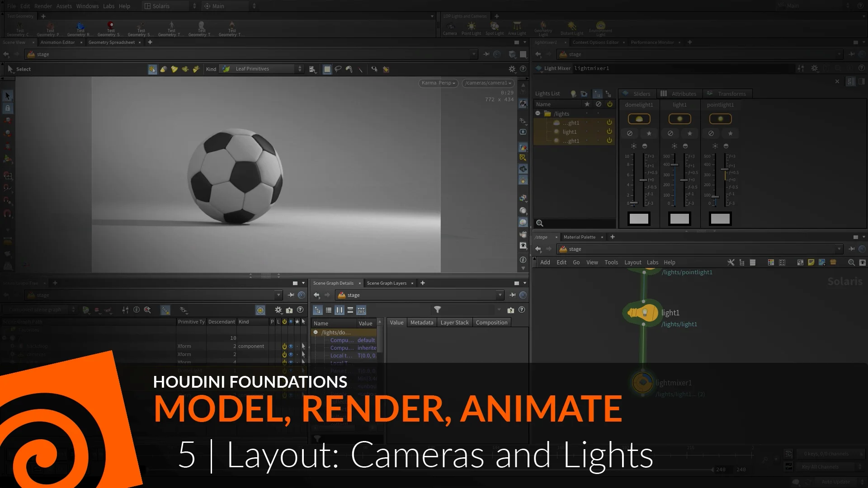This screenshot has width=868, height=488.
Task: Add a Point Light from the shelf
Action: [x=471, y=28]
